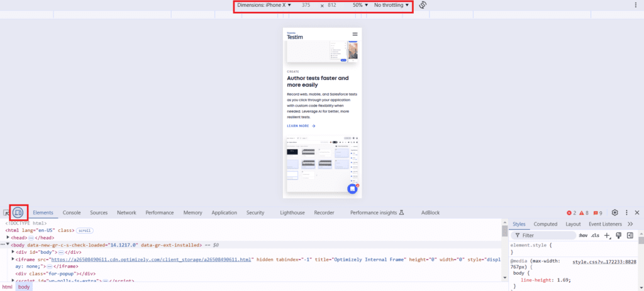This screenshot has width=644, height=291.
Task: Open the Lighthouse tab
Action: click(x=292, y=212)
